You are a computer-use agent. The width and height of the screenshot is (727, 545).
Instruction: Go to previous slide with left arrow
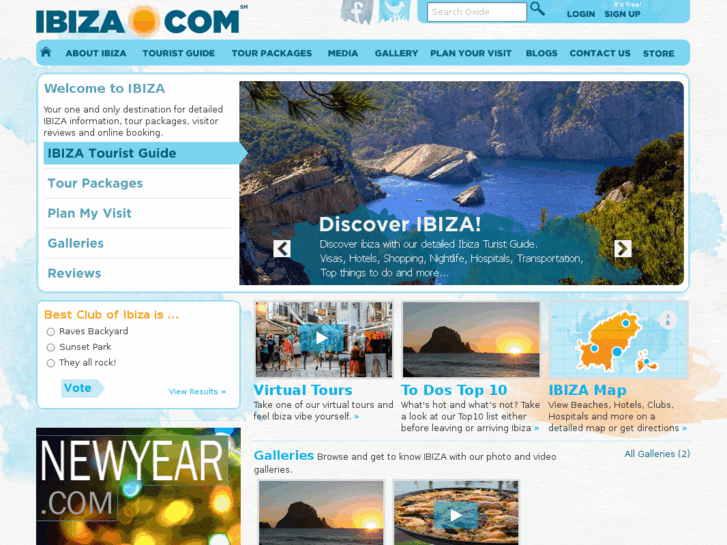click(x=282, y=249)
